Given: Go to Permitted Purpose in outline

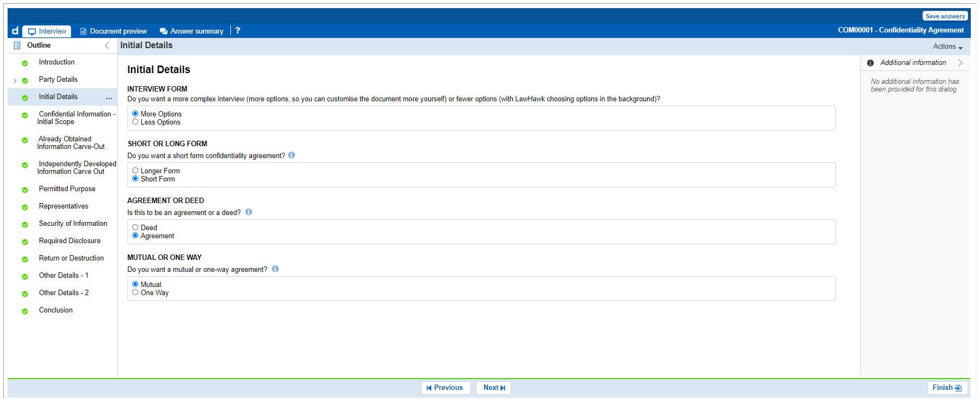Looking at the screenshot, I should [67, 189].
